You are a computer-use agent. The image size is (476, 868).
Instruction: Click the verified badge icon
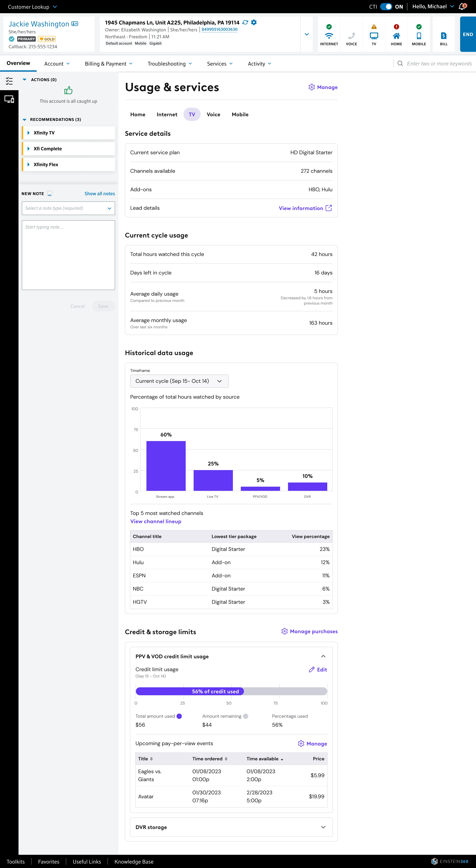11,39
